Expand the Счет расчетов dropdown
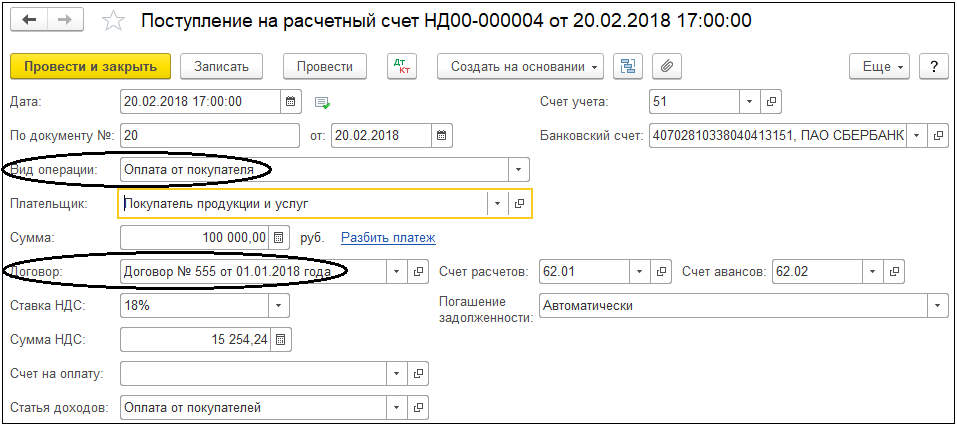This screenshot has width=957, height=426. [x=640, y=272]
